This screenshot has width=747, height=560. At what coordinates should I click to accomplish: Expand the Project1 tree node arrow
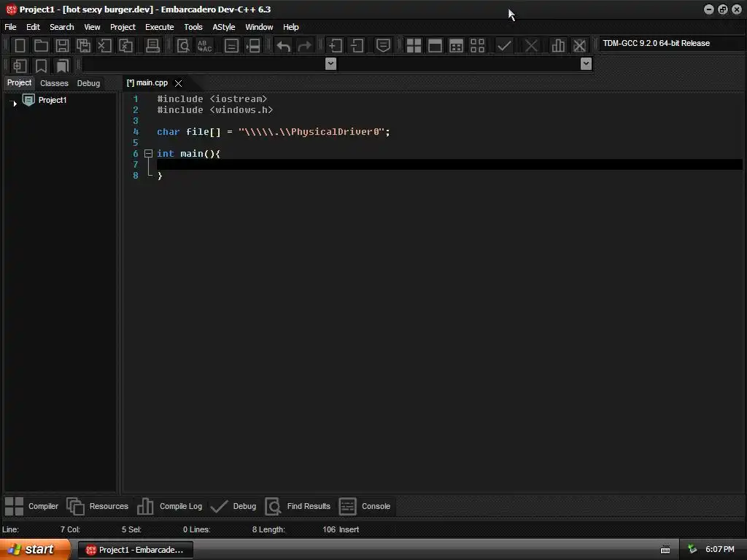point(15,103)
